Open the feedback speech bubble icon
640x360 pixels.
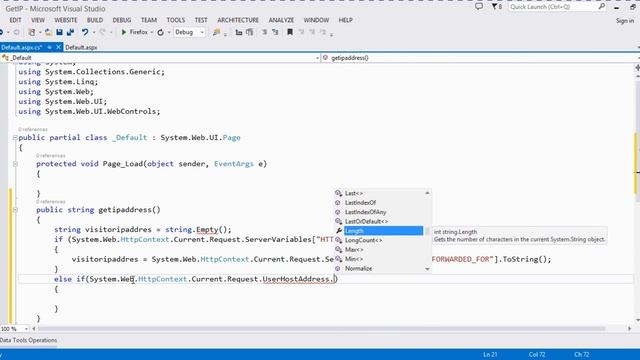[x=479, y=7]
